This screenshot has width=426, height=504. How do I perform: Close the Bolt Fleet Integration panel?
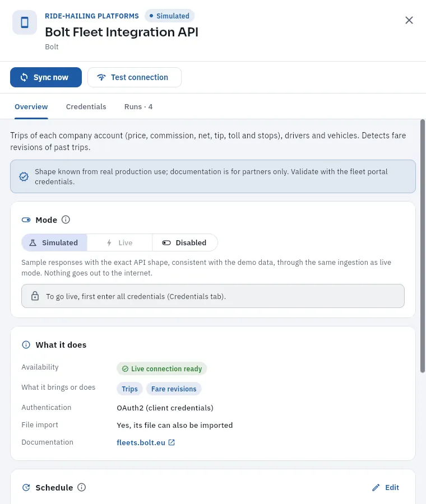[409, 20]
